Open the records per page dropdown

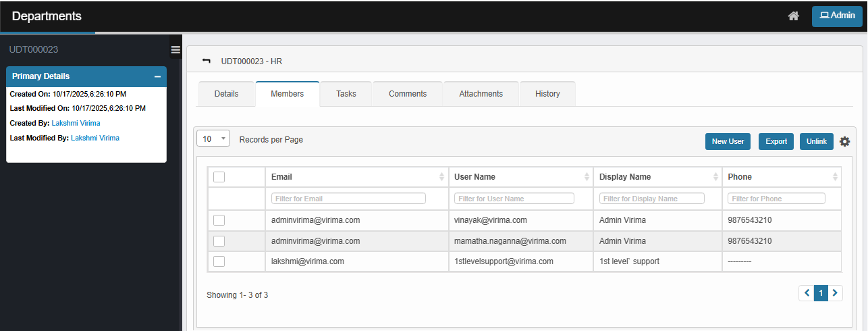point(213,138)
